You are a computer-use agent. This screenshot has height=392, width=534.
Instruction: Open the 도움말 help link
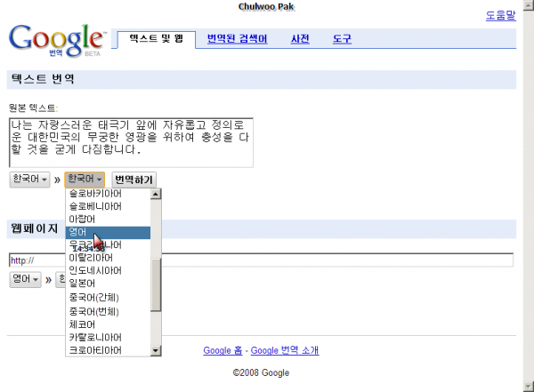tap(500, 15)
